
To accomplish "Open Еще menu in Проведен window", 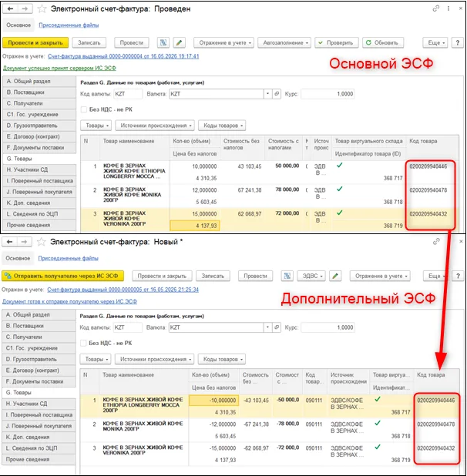I will click(x=435, y=43).
